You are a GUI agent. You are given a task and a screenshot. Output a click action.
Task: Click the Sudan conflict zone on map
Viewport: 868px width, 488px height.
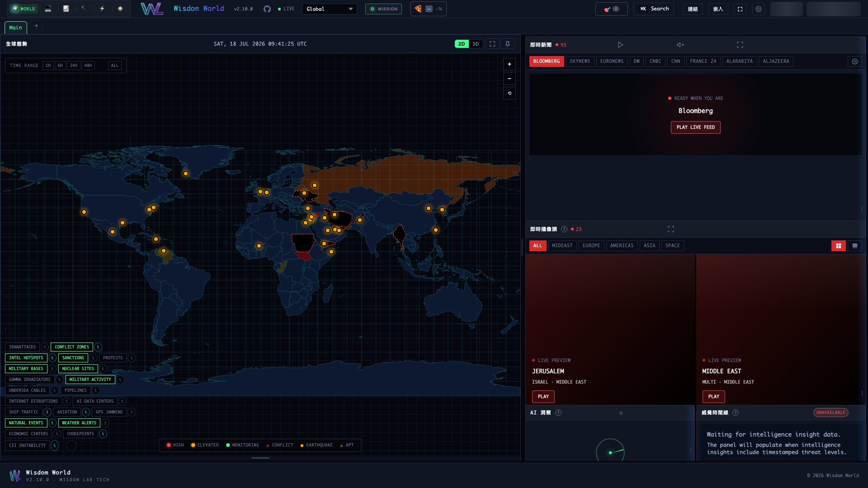point(303,243)
